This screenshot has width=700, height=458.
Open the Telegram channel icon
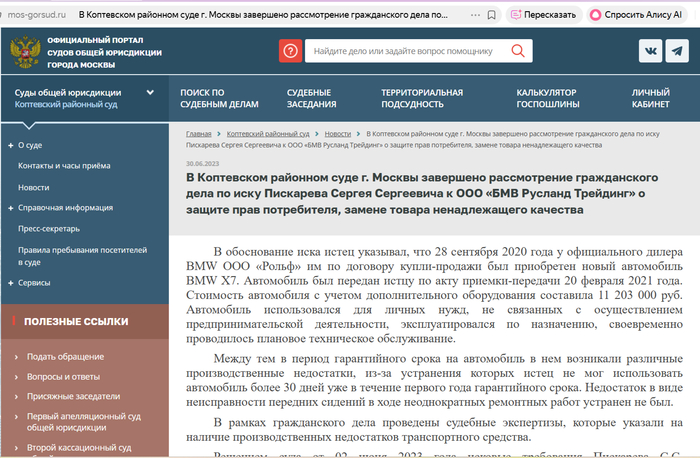coord(677,51)
